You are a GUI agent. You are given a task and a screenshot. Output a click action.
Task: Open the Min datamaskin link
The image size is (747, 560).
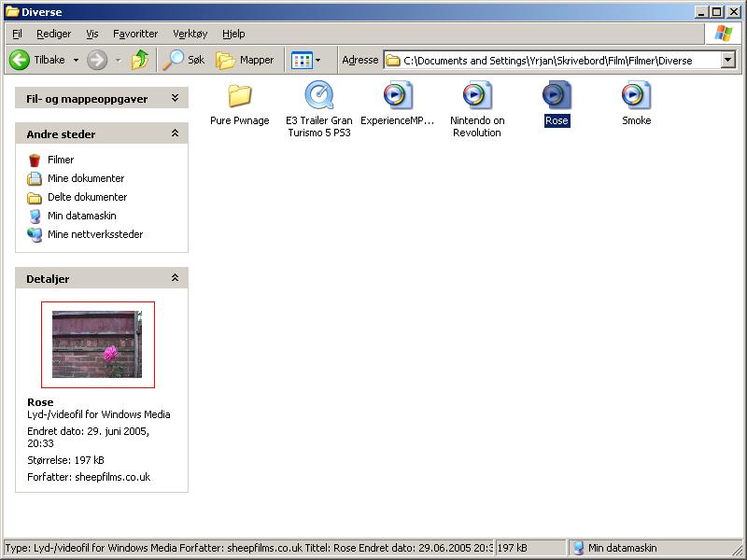tap(81, 216)
